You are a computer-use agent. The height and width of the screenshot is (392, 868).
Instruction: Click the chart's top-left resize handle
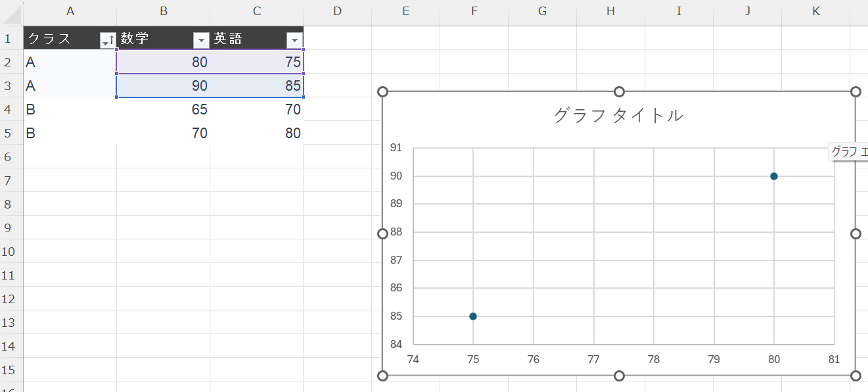pos(383,92)
